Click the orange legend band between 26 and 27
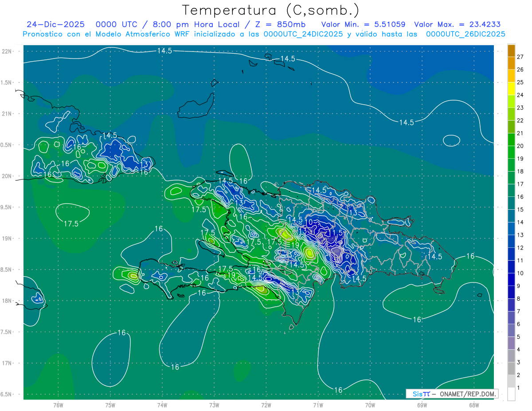The width and height of the screenshot is (532, 411). pos(511,63)
